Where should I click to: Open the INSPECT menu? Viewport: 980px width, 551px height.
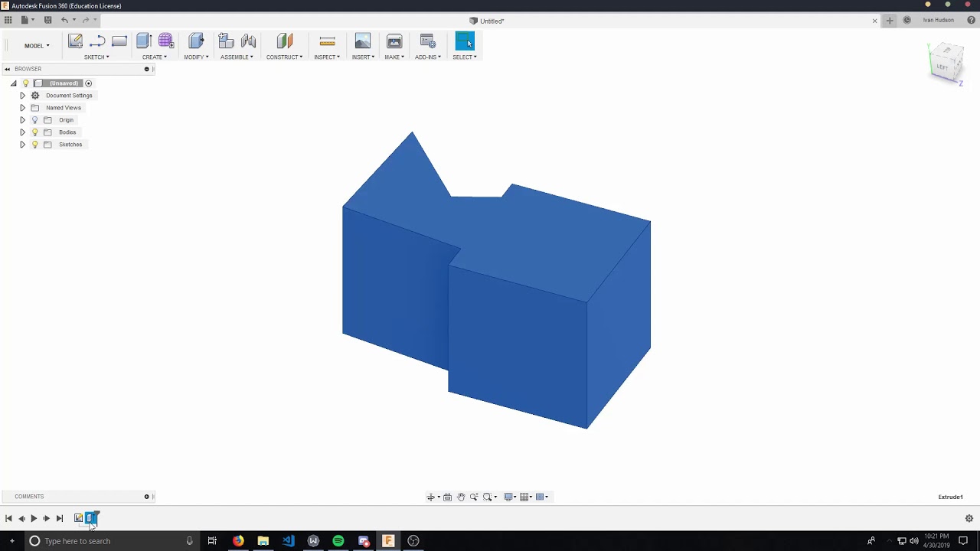[x=327, y=57]
